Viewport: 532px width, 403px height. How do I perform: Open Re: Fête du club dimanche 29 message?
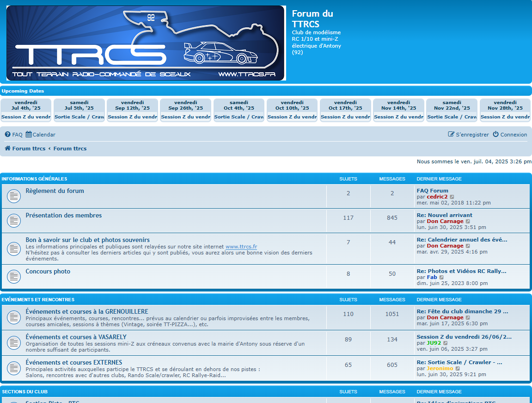coord(463,311)
